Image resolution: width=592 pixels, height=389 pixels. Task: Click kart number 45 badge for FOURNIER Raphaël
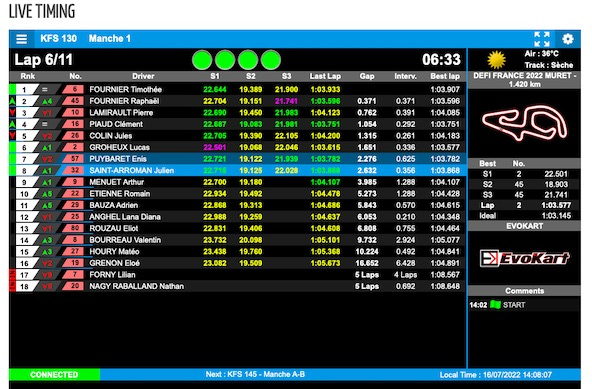(x=73, y=101)
